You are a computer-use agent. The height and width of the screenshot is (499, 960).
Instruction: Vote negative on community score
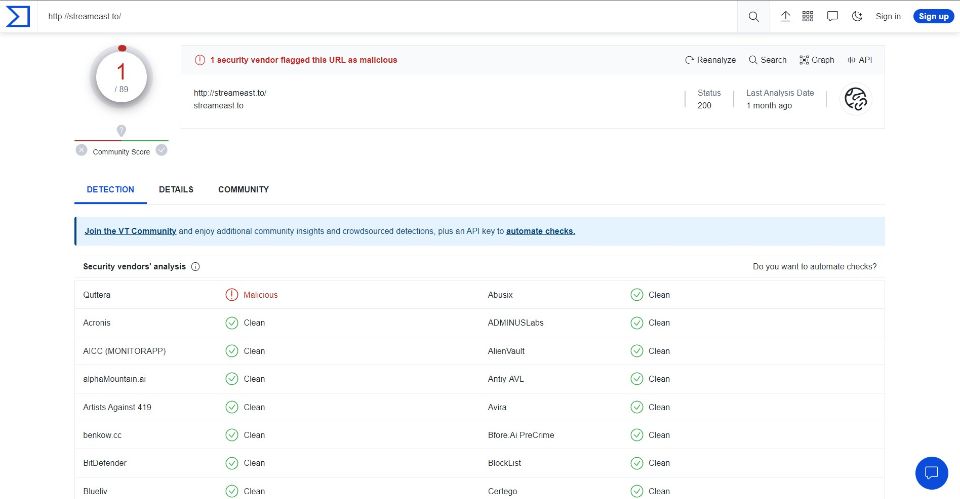pyautogui.click(x=81, y=150)
